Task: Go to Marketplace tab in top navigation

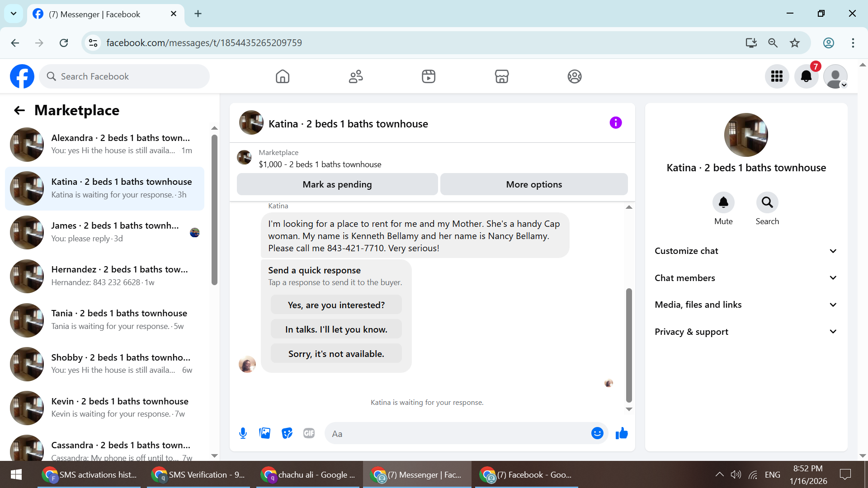Action: click(501, 76)
